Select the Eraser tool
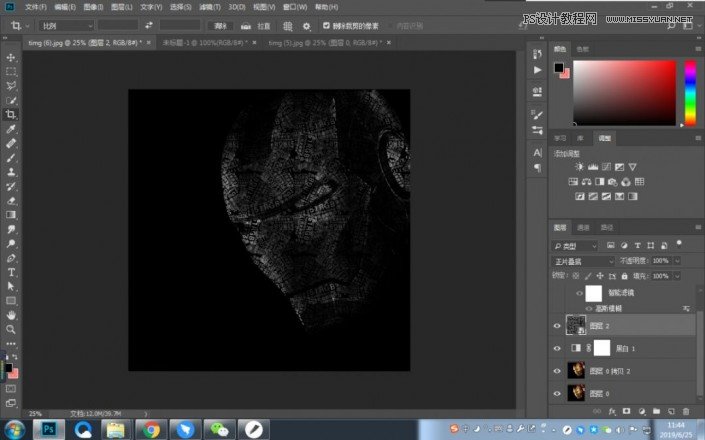705x440 pixels. (x=11, y=201)
